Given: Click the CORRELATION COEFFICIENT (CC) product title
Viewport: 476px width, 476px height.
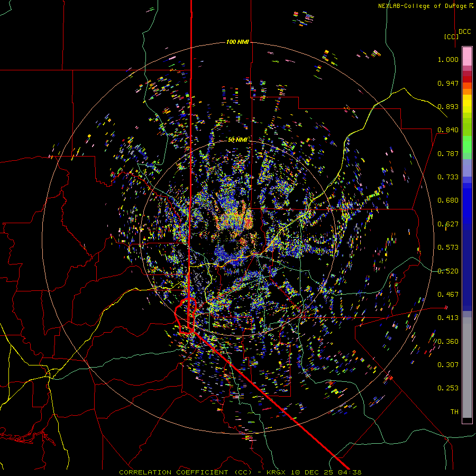Looking at the screenshot, I should pyautogui.click(x=185, y=472).
